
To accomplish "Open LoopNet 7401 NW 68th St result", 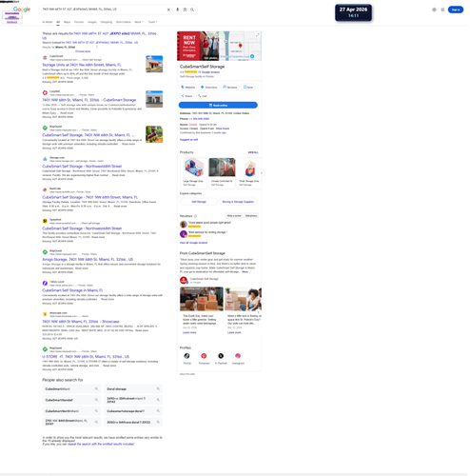I will tap(89, 100).
